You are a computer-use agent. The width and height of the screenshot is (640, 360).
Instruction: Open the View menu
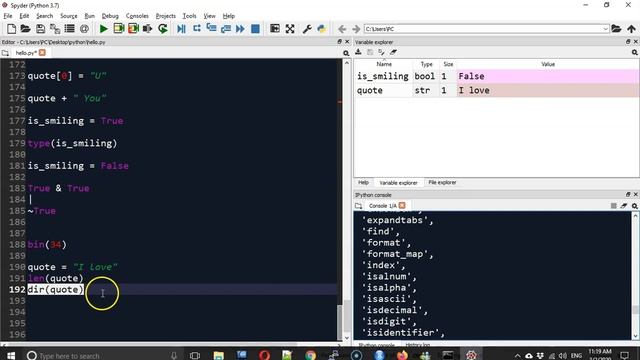coord(209,16)
